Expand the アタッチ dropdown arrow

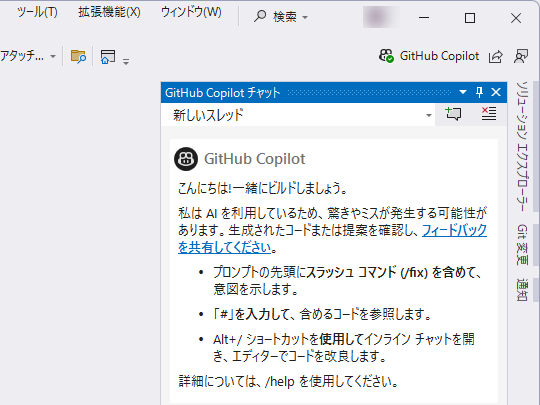click(x=53, y=56)
